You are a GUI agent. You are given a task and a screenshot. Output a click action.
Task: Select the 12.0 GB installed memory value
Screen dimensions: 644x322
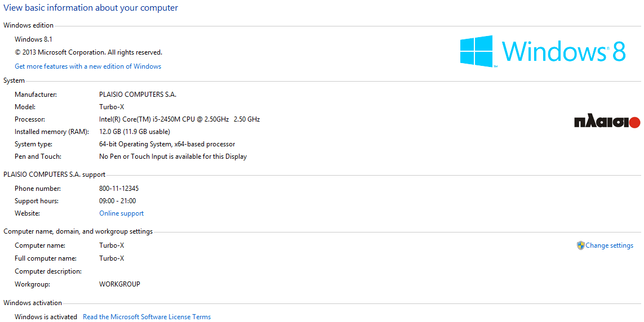click(x=134, y=132)
